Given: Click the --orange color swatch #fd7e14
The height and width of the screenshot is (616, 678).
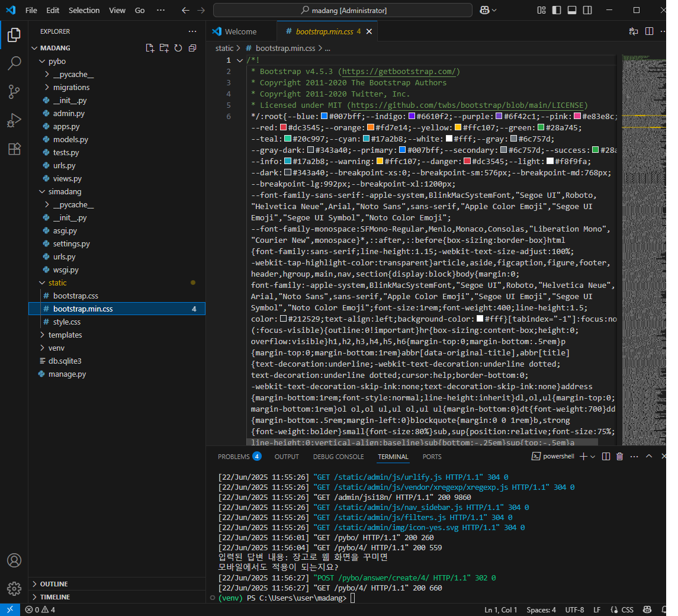Looking at the screenshot, I should point(371,127).
